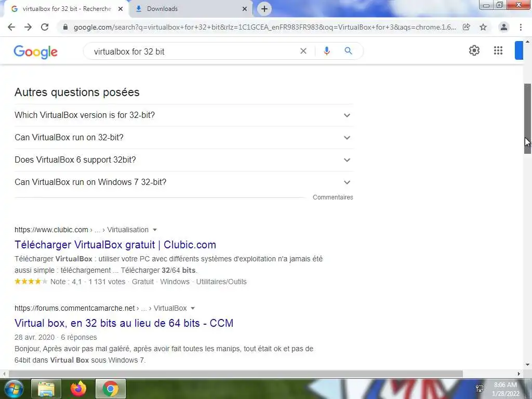Go forward with the browser forward arrow

(28, 27)
